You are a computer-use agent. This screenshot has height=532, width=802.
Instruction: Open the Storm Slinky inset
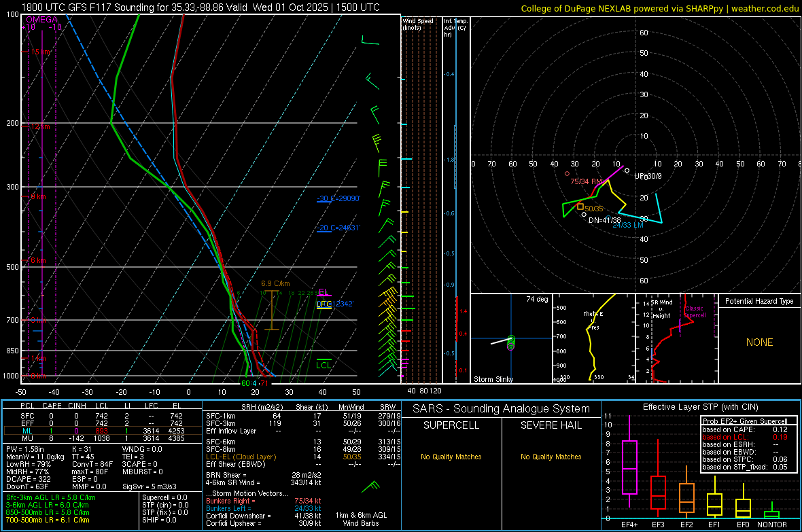coord(512,338)
